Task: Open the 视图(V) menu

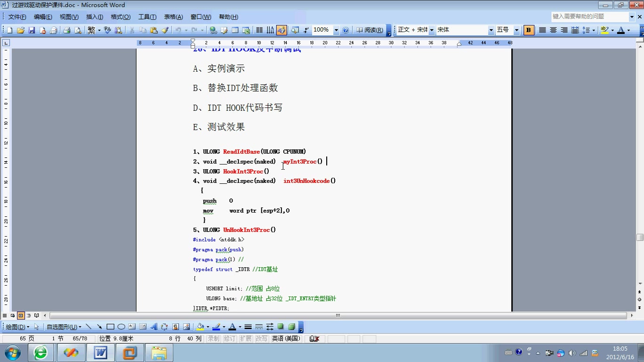Action: point(69,17)
